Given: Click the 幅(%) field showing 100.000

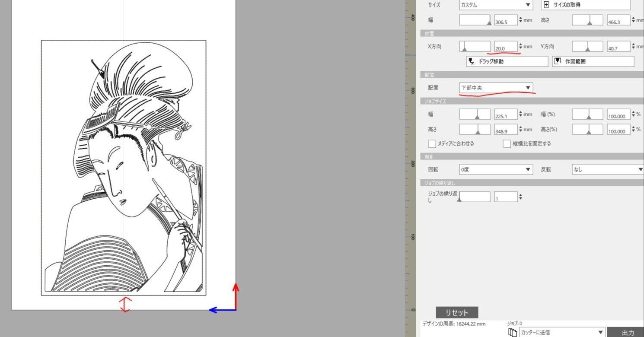Looking at the screenshot, I should (618, 114).
